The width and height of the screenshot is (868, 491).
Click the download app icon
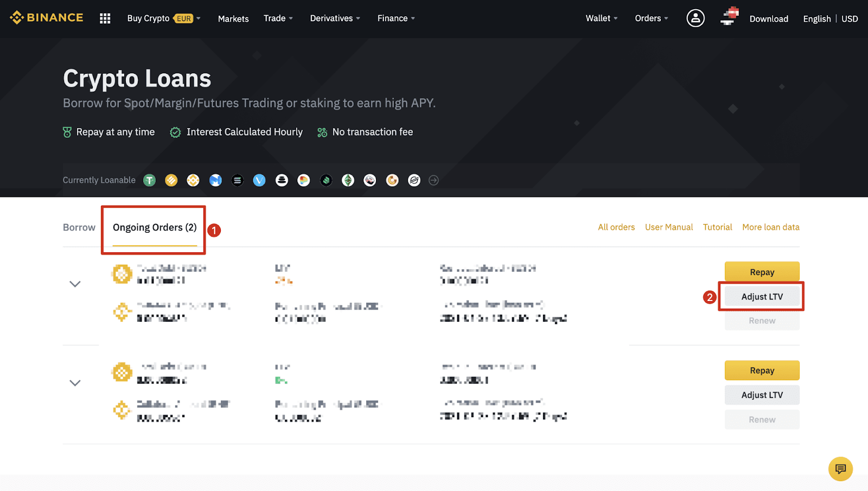(730, 16)
